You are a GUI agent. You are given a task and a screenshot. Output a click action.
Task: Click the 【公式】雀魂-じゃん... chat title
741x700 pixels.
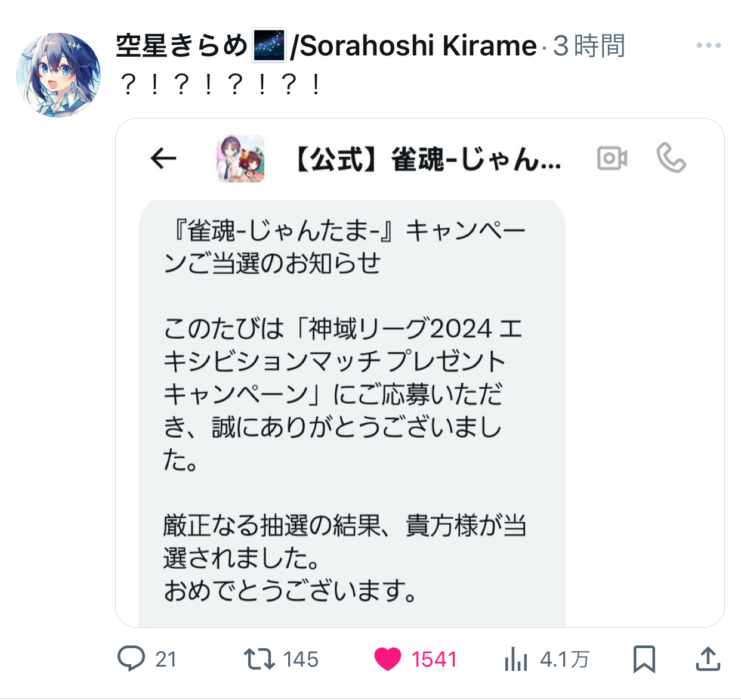[428, 159]
